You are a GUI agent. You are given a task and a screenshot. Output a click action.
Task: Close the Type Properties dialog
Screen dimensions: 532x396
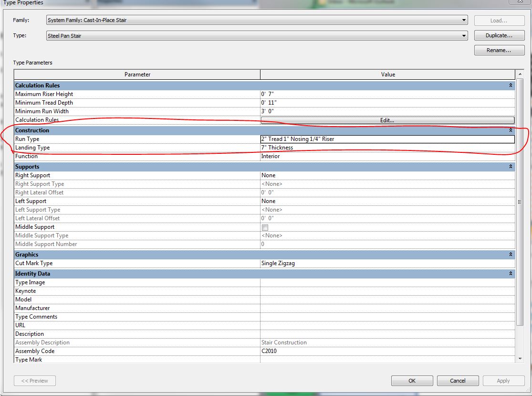tap(520, 1)
